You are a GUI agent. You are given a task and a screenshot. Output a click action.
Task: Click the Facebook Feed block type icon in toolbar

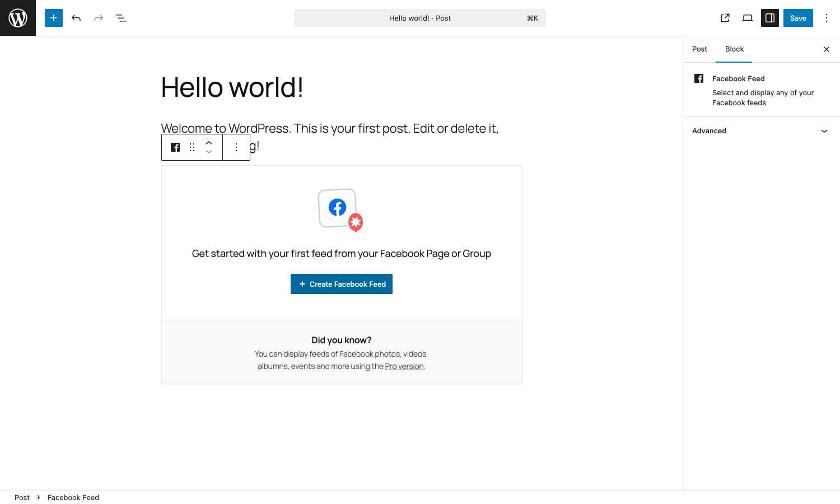(x=175, y=147)
